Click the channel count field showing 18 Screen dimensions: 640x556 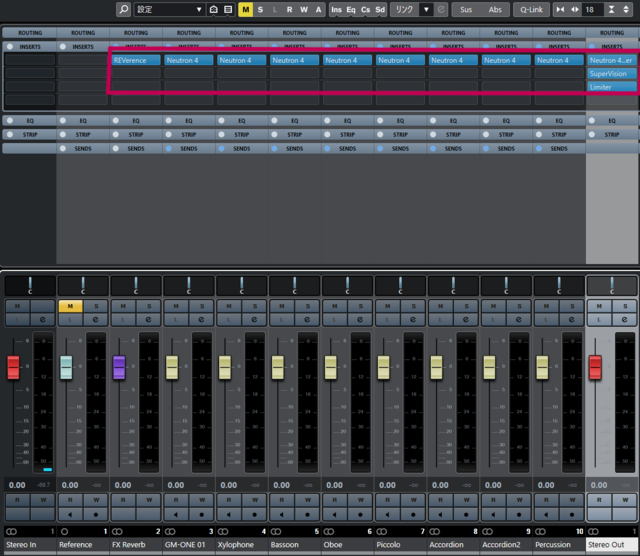(x=593, y=9)
